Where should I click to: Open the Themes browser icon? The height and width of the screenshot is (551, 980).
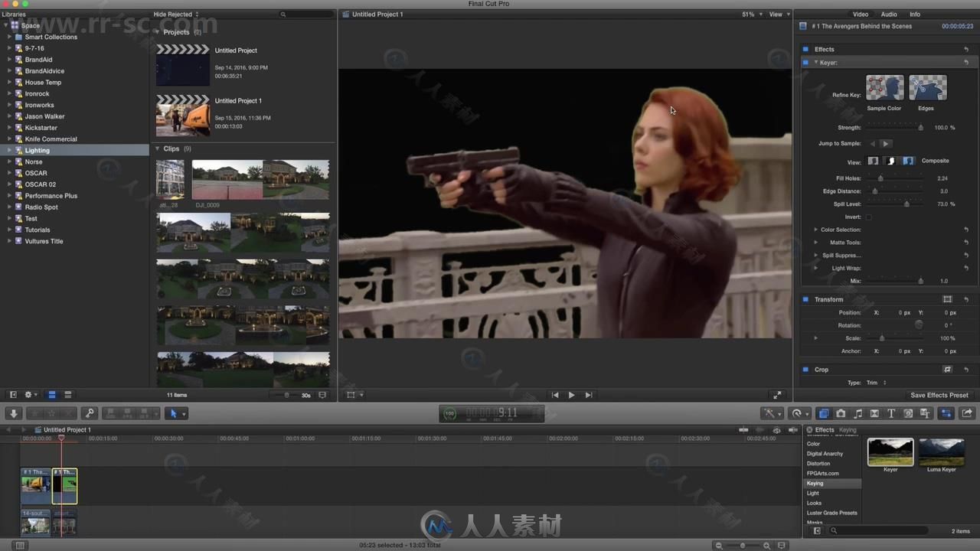pyautogui.click(x=925, y=413)
